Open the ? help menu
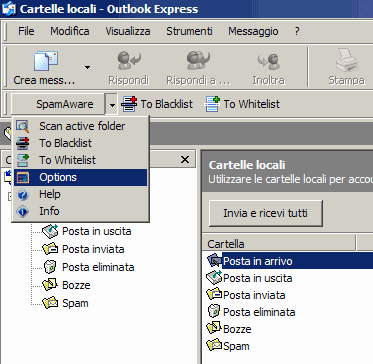The width and height of the screenshot is (373, 364). pyautogui.click(x=297, y=31)
